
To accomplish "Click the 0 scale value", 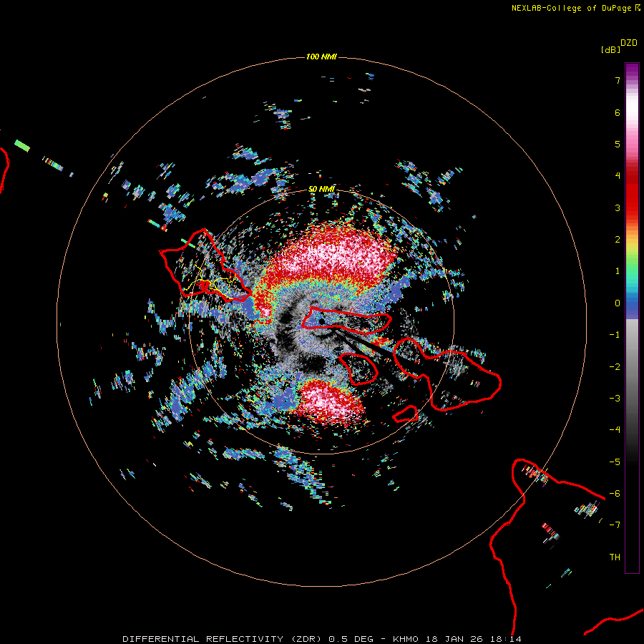I will click(x=618, y=303).
